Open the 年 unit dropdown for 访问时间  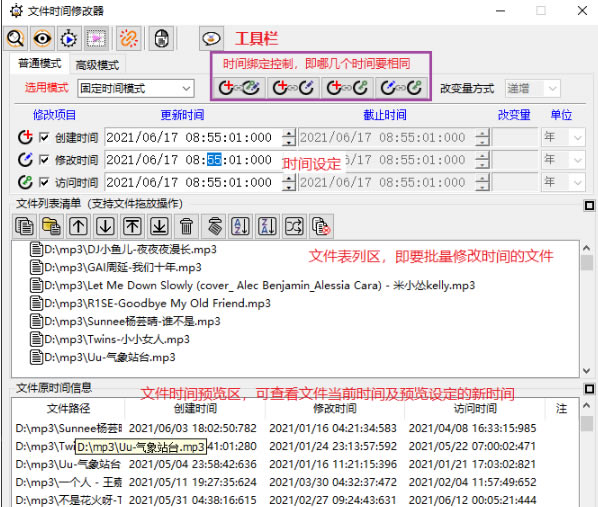click(563, 182)
